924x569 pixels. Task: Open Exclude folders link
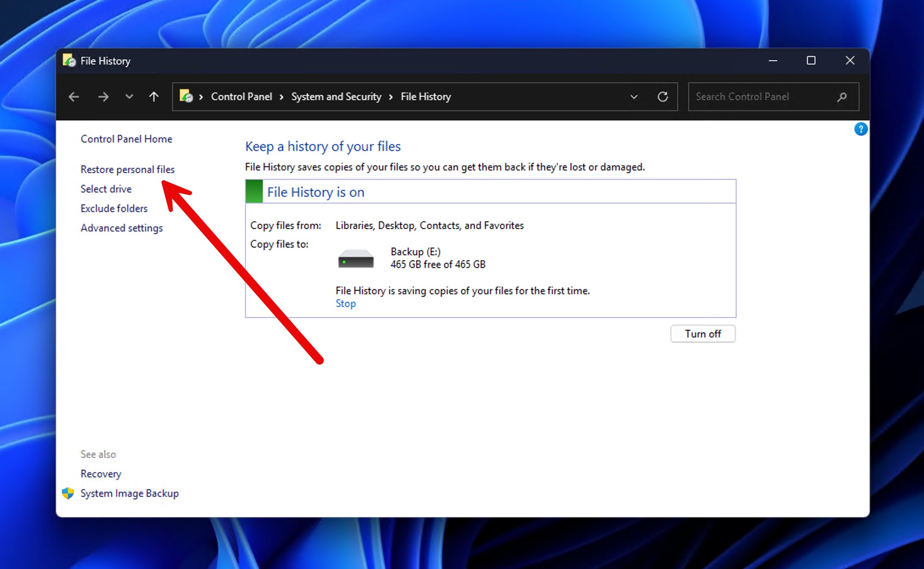(x=114, y=208)
